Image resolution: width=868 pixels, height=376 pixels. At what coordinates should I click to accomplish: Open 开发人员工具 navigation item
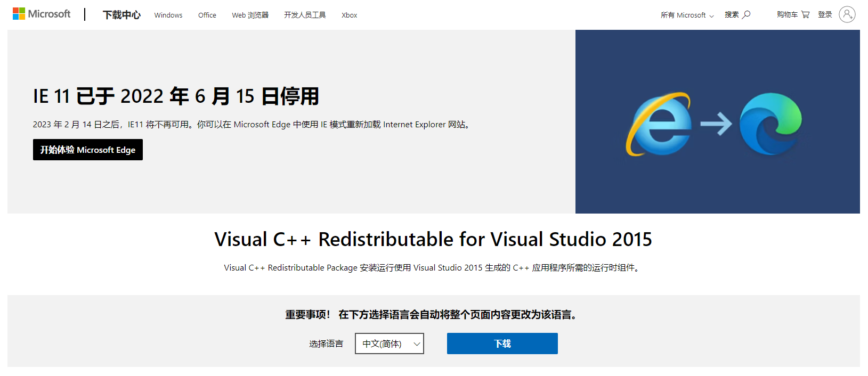305,15
